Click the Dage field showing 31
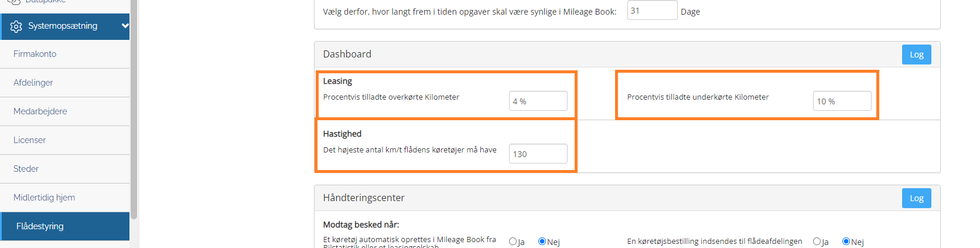Screen dimensions: 980x248 pyautogui.click(x=652, y=10)
